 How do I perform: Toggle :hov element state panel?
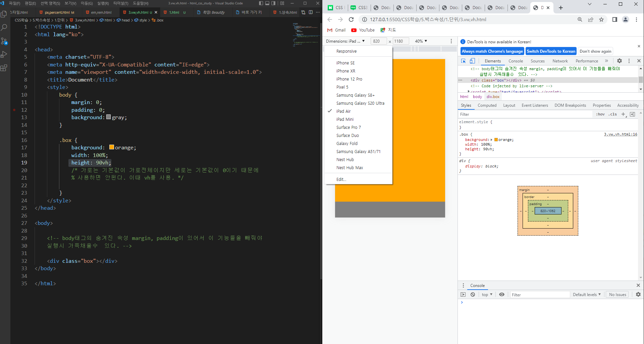tap(600, 114)
